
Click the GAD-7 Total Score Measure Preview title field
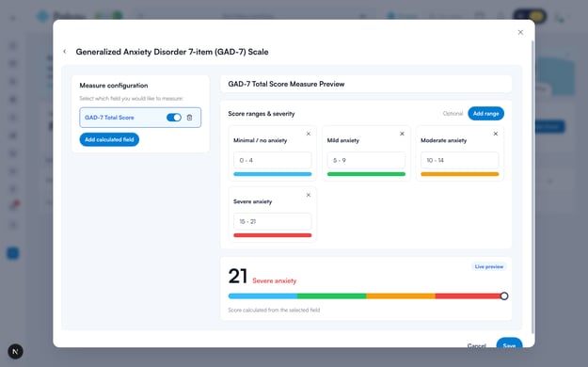point(366,84)
